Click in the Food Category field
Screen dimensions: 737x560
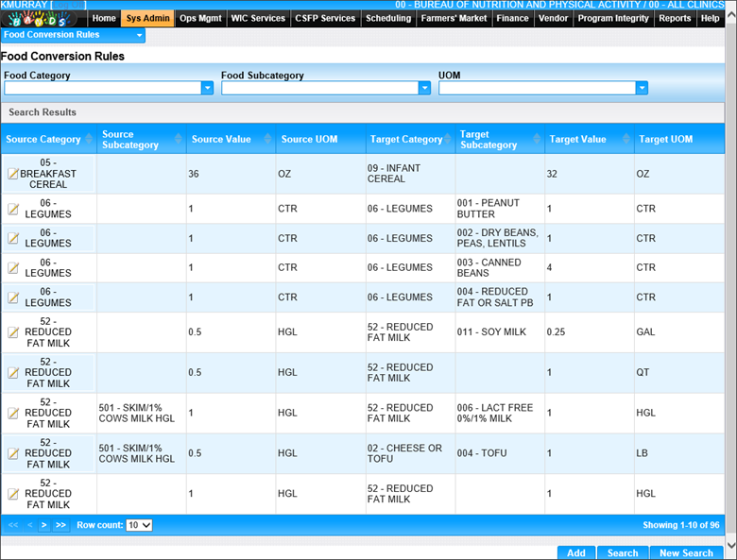103,88
